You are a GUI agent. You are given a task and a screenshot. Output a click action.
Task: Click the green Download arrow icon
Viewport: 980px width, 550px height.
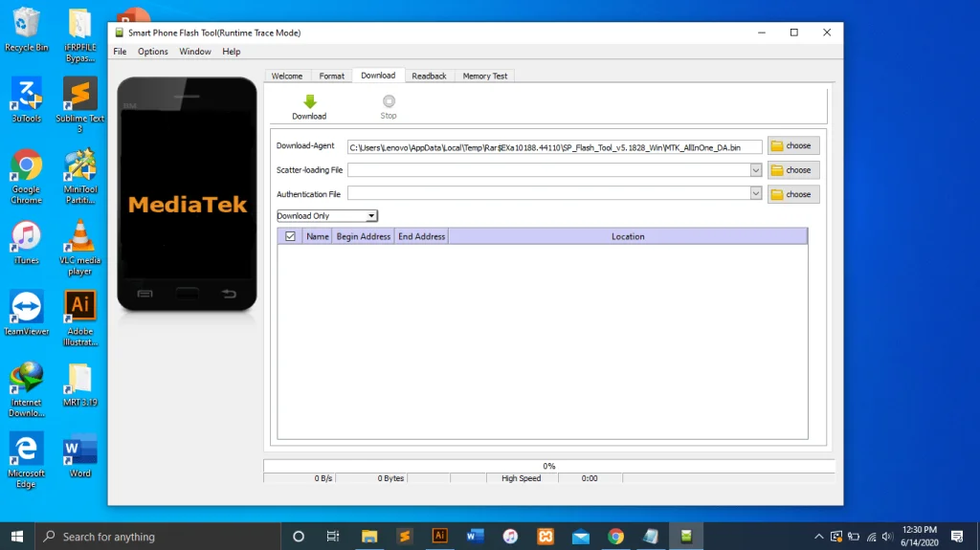point(310,102)
